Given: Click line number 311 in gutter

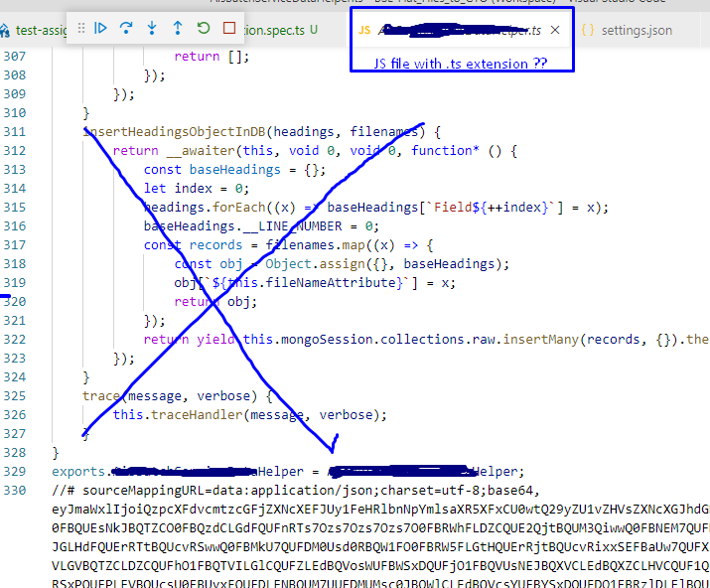Looking at the screenshot, I should [15, 132].
